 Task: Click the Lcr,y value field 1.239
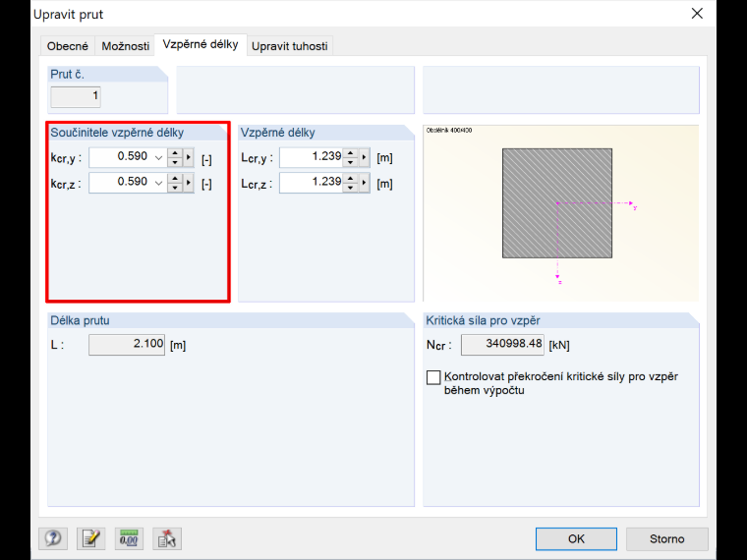click(312, 157)
